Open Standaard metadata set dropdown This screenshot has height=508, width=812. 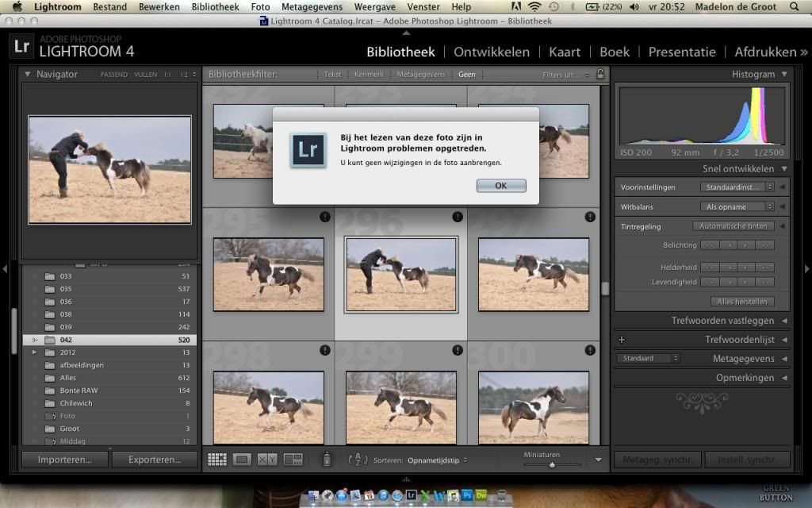648,358
